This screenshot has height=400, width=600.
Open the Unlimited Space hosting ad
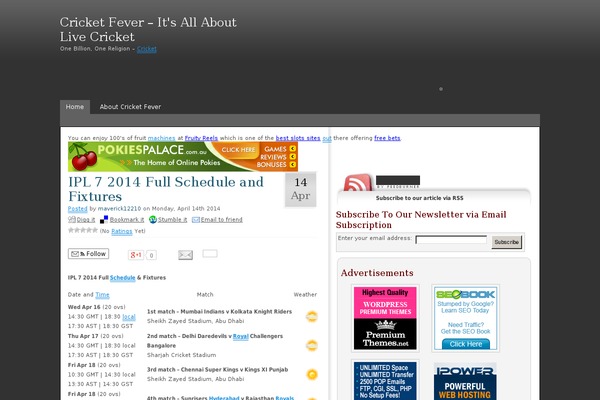pos(385,381)
